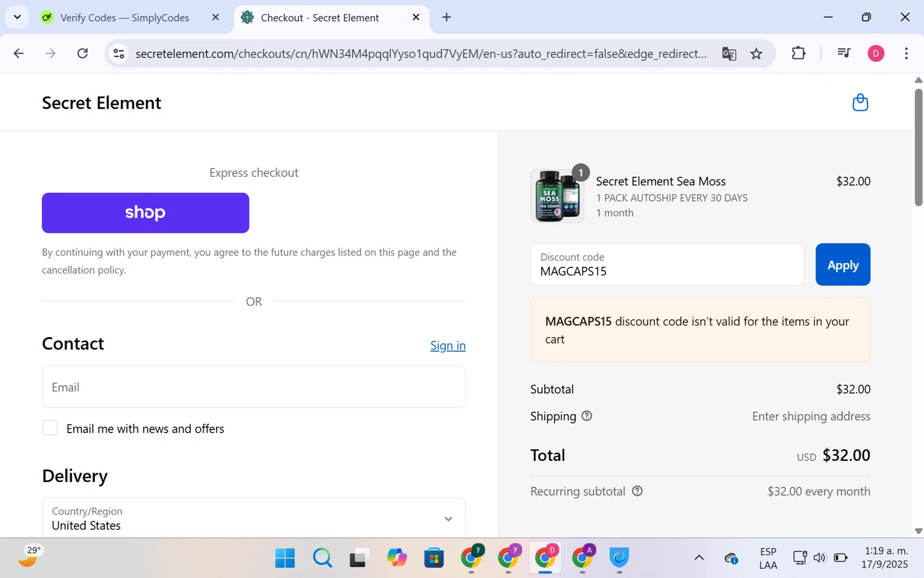Click the OneDrive cloud tray icon
Screen dimensions: 924x578
click(x=731, y=558)
